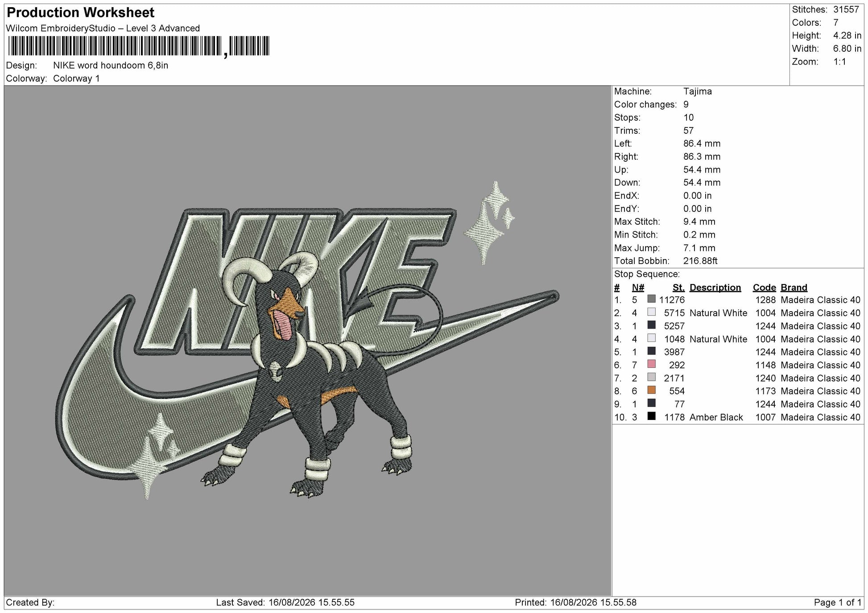Click the Amber Black thread swatch
Image resolution: width=868 pixels, height=613 pixels.
652,416
